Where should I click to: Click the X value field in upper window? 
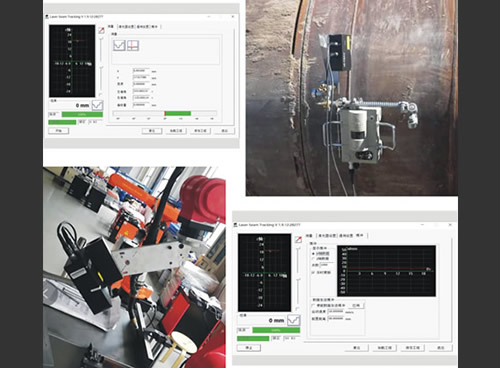point(141,71)
